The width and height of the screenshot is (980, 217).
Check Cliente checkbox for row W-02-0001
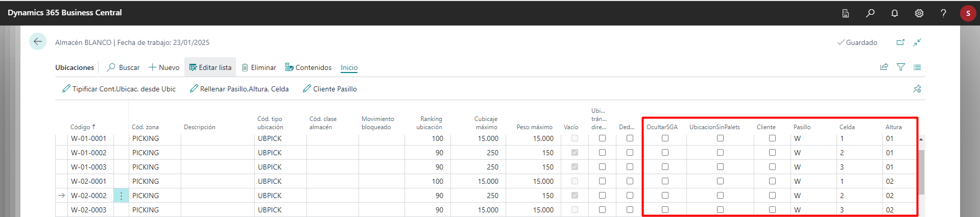coord(772,181)
